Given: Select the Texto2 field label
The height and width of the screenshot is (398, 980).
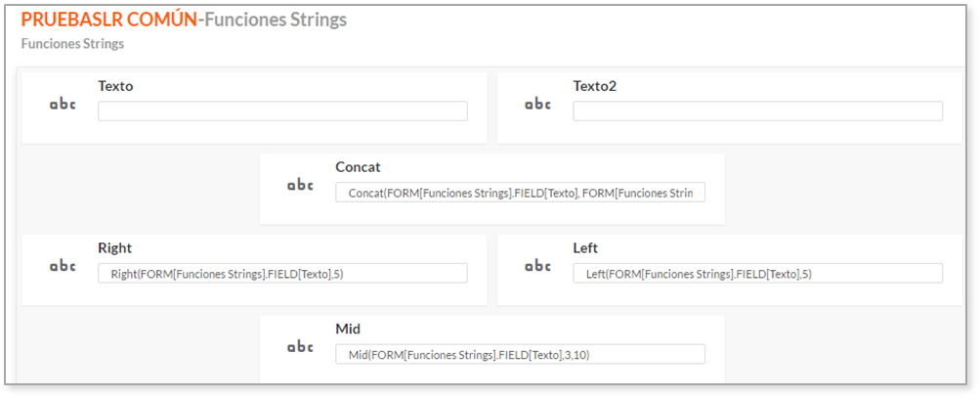Looking at the screenshot, I should (x=595, y=86).
